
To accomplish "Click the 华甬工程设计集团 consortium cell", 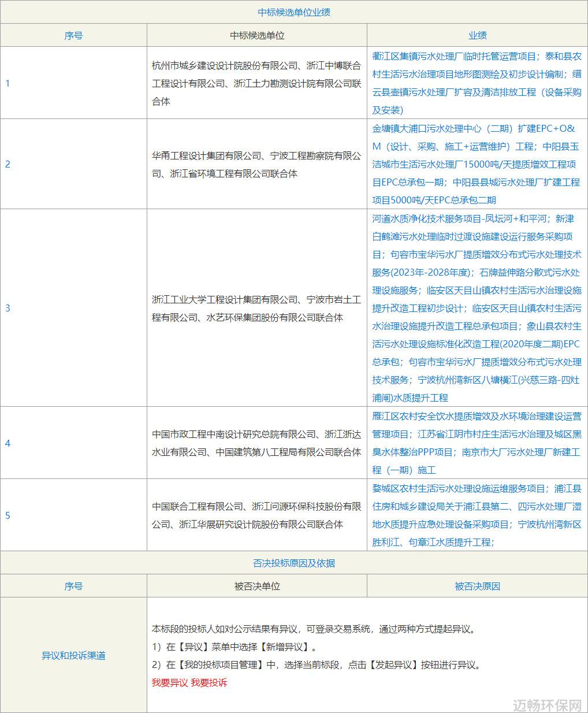I will coord(257,164).
